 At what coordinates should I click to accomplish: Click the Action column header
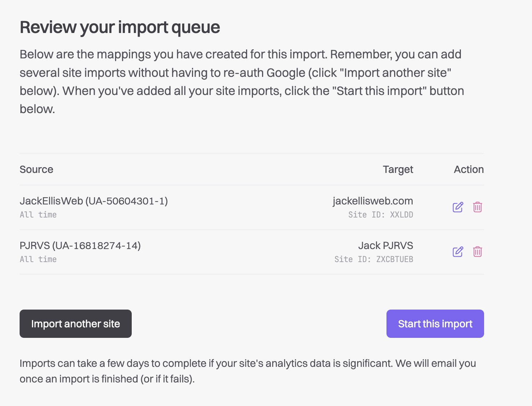coord(468,169)
